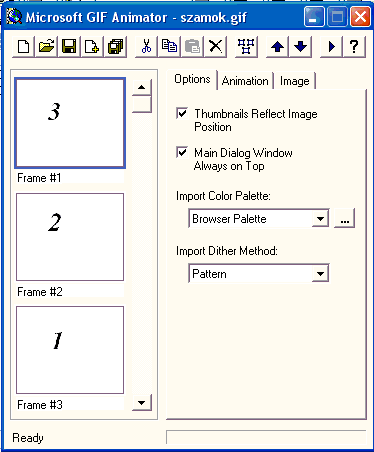Switch to the Animation tab
The width and height of the screenshot is (374, 452).
pyautogui.click(x=245, y=81)
